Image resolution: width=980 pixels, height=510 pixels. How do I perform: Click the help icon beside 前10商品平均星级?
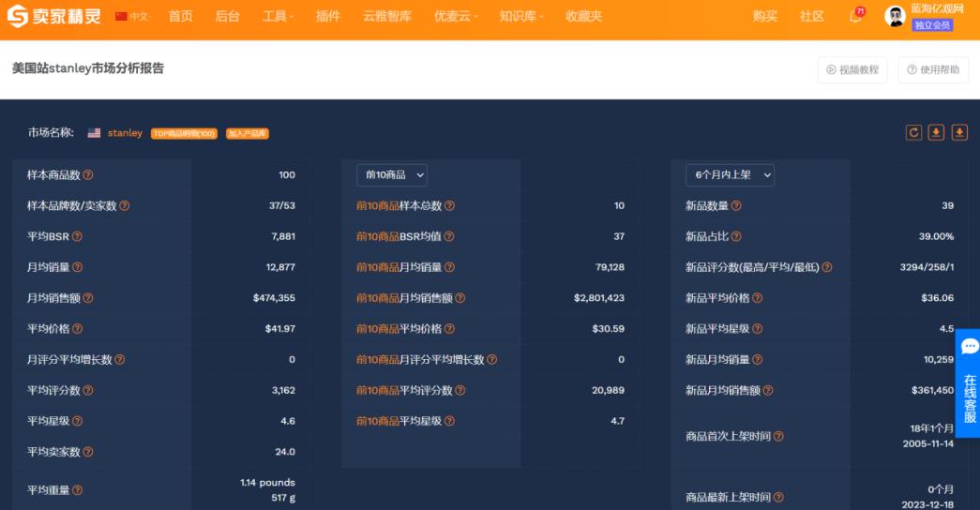(449, 421)
